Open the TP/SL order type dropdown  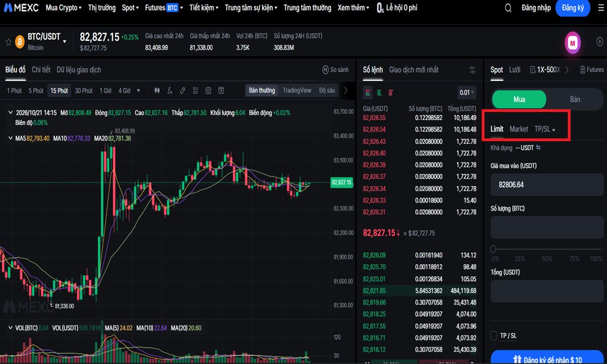click(545, 129)
